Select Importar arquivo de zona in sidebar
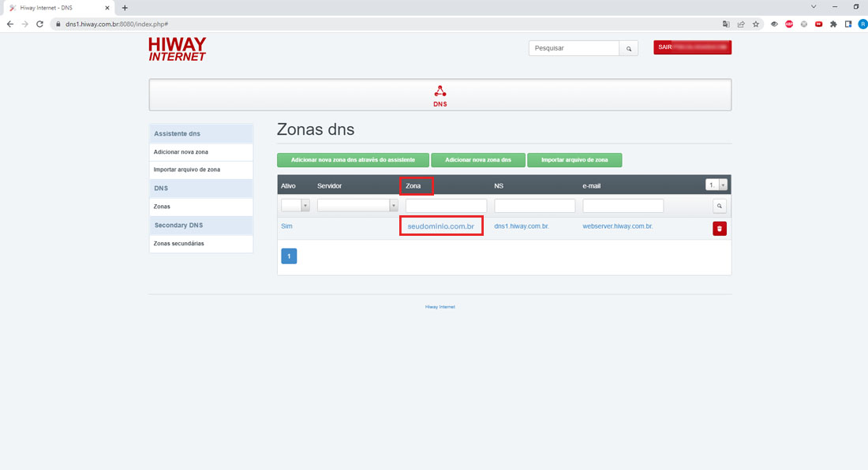 [200, 170]
